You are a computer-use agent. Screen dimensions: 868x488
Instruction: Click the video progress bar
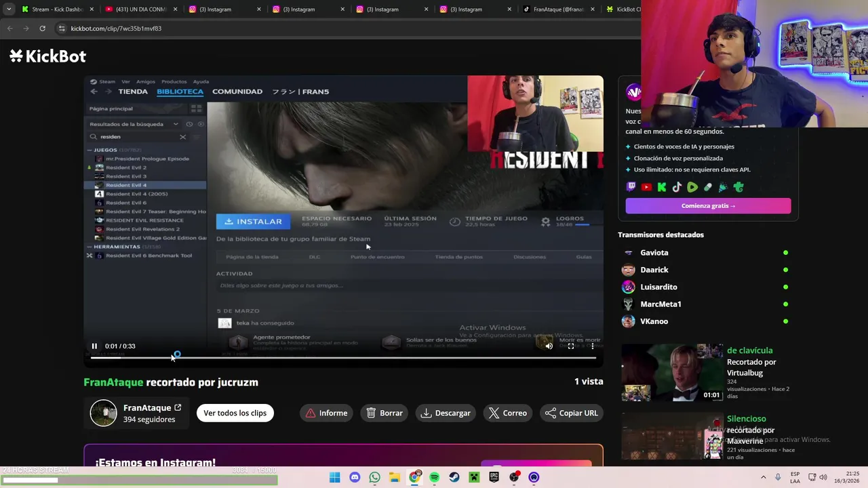click(x=343, y=357)
